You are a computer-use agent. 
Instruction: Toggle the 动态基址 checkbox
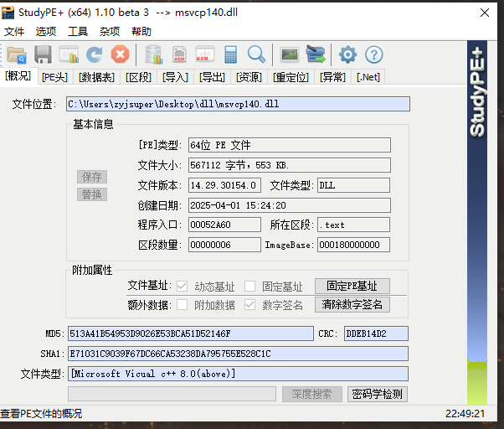point(182,286)
